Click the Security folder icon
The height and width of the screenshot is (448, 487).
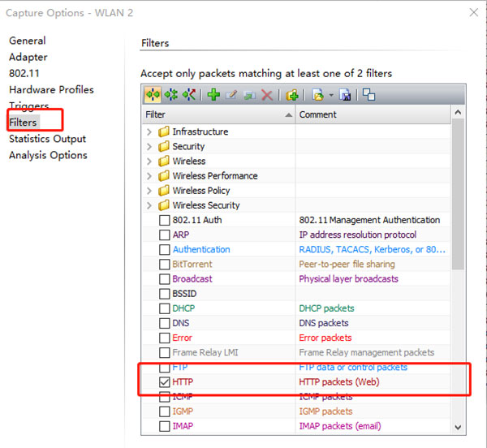[164, 146]
